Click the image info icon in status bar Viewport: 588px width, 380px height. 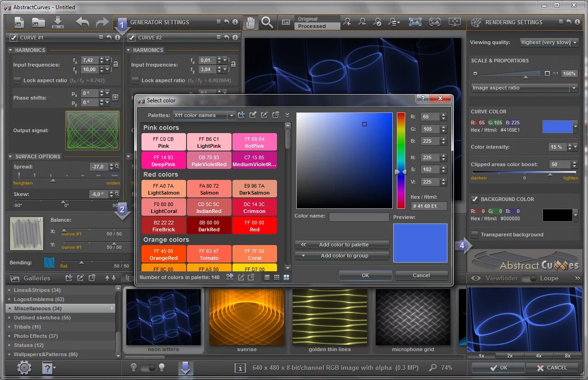pos(239,368)
